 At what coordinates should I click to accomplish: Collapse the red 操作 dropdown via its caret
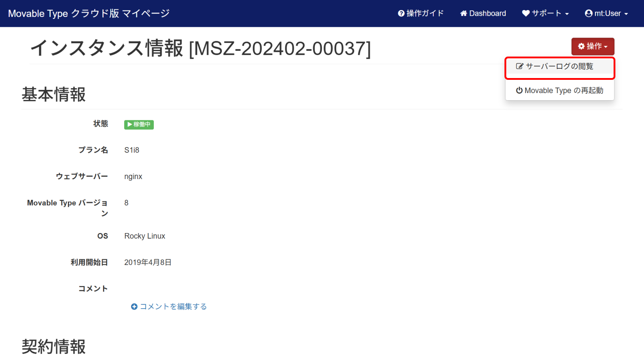[606, 47]
